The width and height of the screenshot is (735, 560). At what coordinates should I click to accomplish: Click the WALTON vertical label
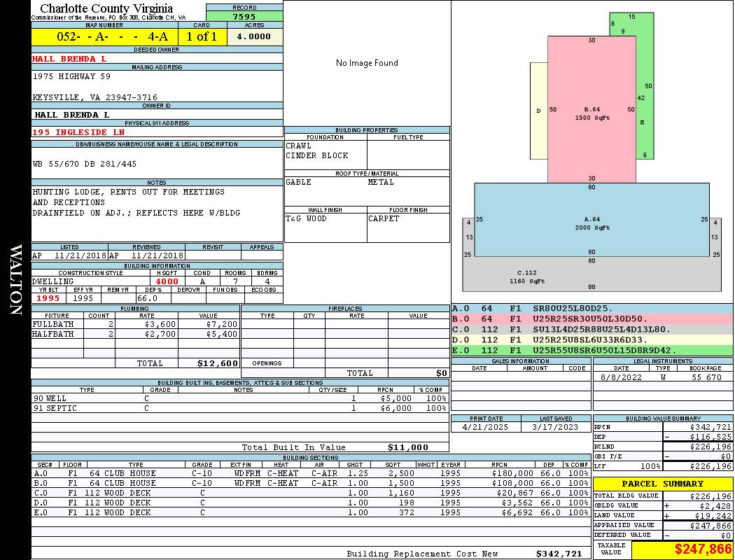16,280
